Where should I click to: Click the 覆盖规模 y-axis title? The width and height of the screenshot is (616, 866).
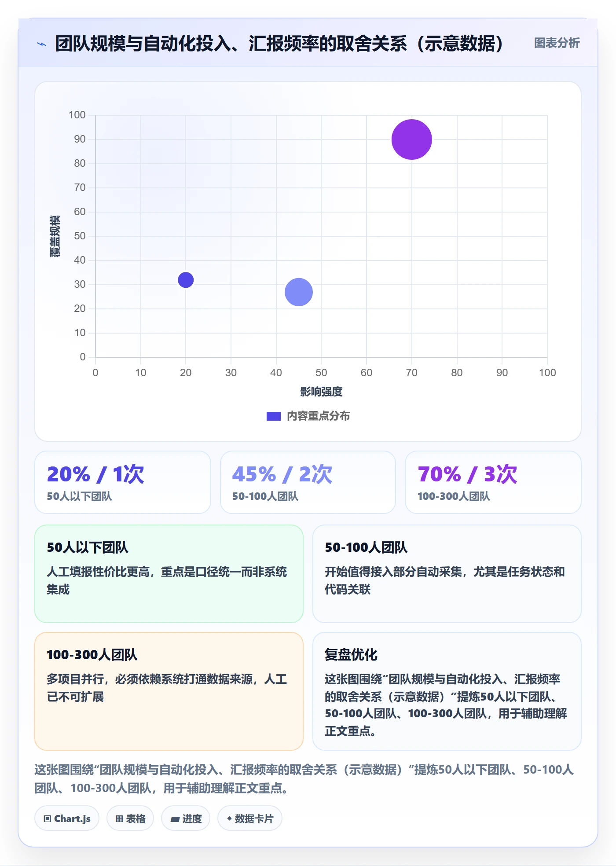(x=55, y=236)
